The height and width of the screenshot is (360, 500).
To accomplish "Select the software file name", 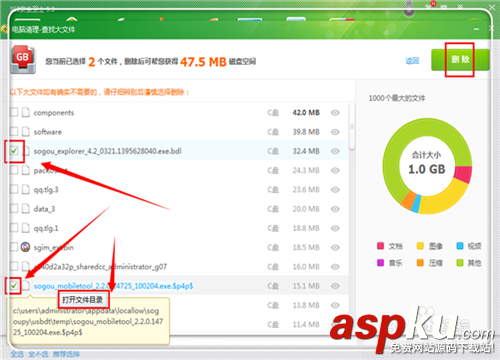I will tap(48, 132).
